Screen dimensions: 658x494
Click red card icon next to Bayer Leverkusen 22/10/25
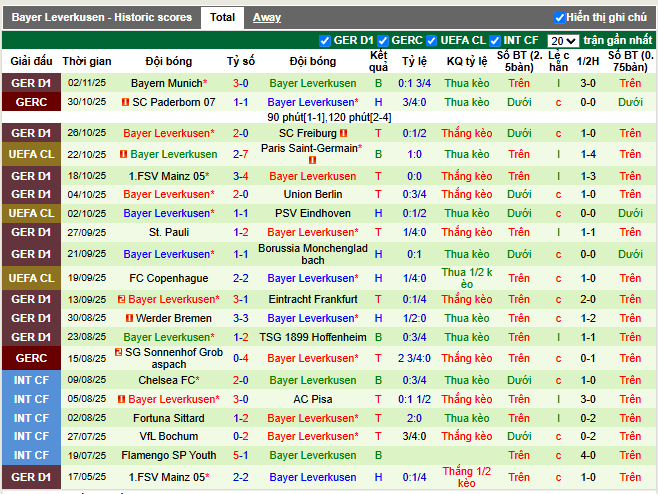tap(123, 154)
